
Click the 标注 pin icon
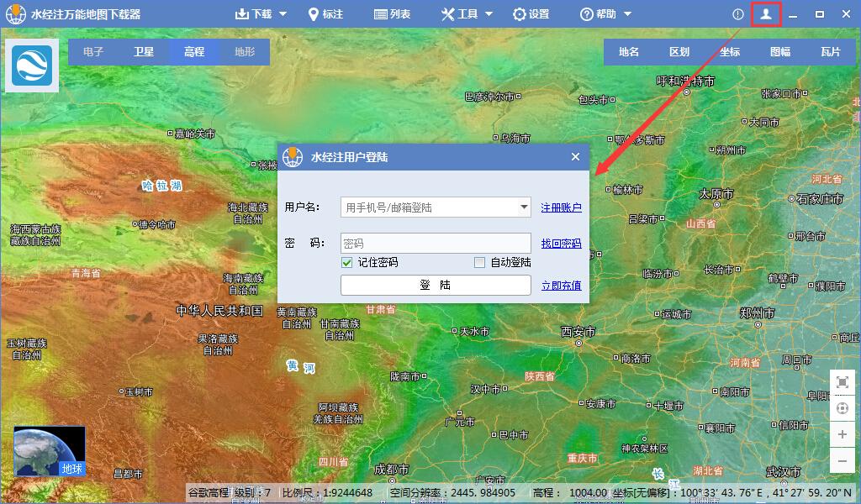[313, 14]
